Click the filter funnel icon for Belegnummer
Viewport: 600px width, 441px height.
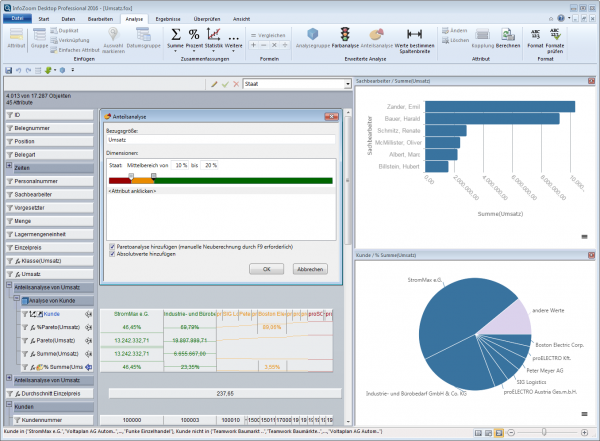tap(10, 128)
